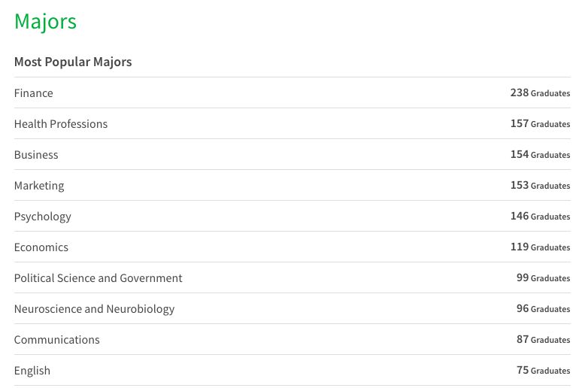Click the 157 Graduates figure
The height and width of the screenshot is (388, 588).
coord(540,124)
